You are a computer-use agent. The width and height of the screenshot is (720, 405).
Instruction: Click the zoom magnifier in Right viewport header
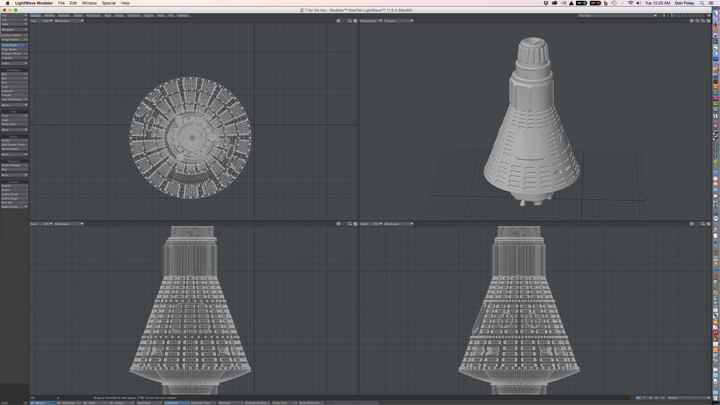coord(703,224)
